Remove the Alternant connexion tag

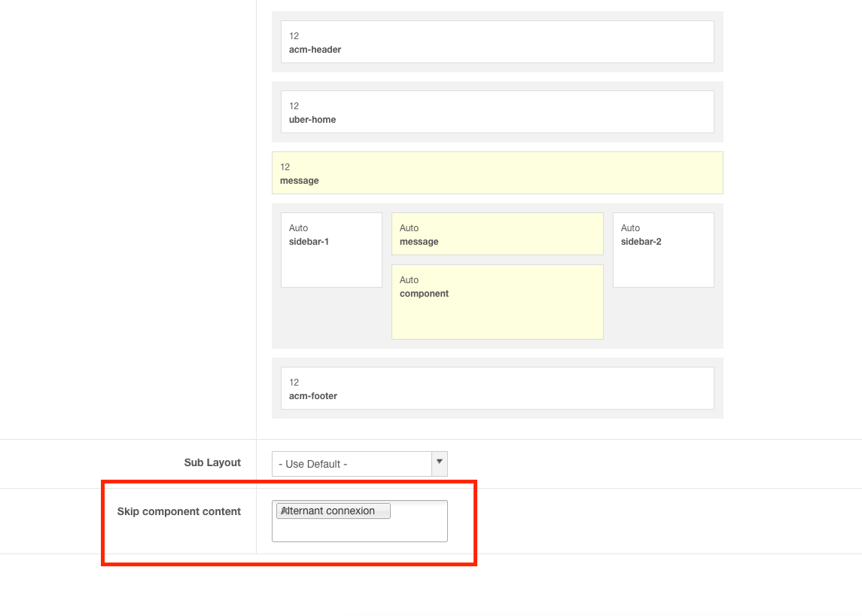(283, 511)
